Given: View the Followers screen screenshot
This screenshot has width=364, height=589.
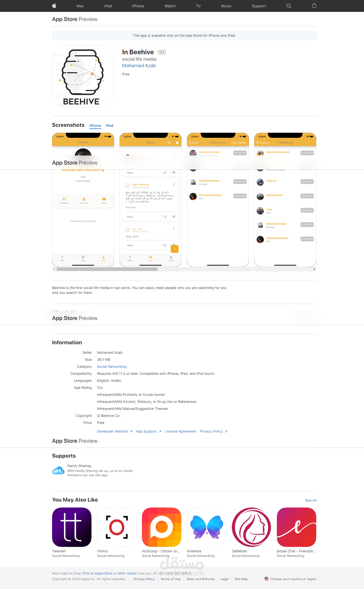Looking at the screenshot, I should click(218, 200).
